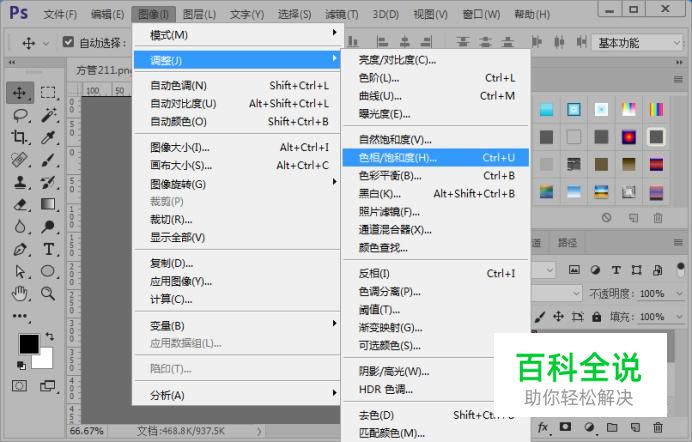Delete layer with bottom trash icon
This screenshot has width=692, height=442.
pyautogui.click(x=658, y=427)
